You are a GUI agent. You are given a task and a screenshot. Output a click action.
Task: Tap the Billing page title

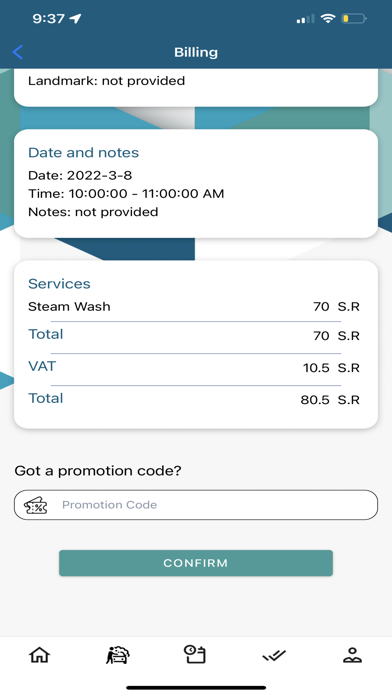[x=196, y=52]
